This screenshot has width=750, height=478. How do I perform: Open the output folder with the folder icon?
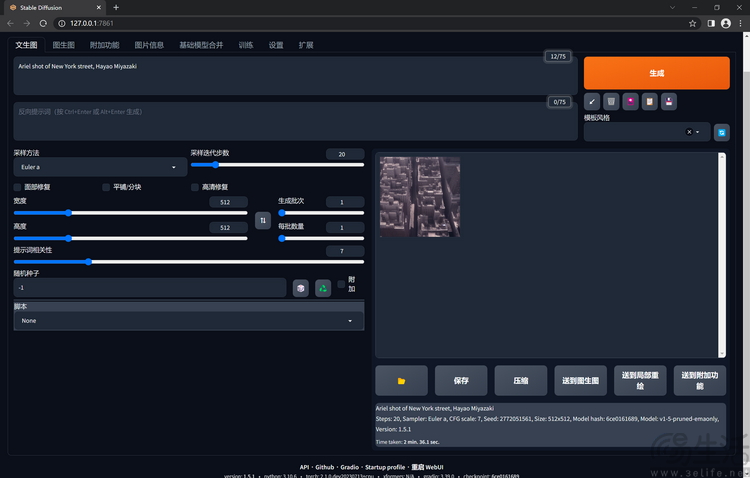coord(402,381)
